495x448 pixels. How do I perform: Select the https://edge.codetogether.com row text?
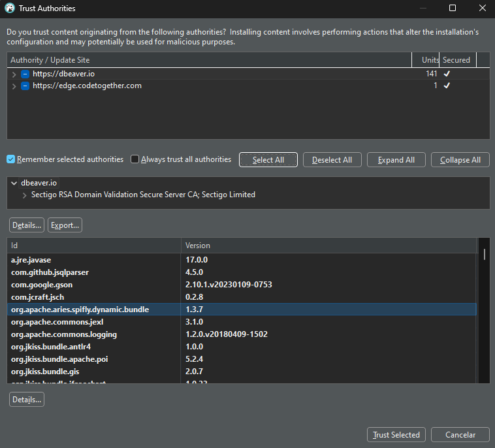[87, 86]
